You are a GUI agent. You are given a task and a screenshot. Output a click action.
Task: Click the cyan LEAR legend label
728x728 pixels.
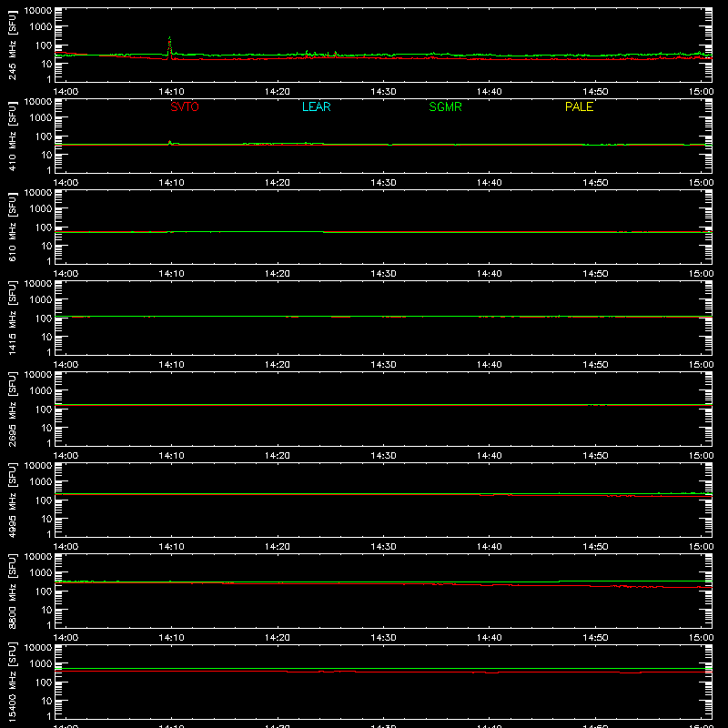click(316, 106)
